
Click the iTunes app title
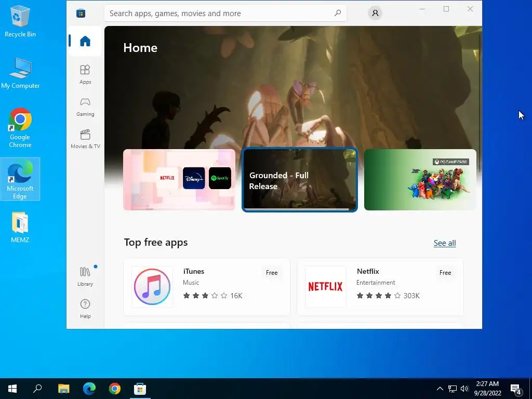pyautogui.click(x=193, y=271)
